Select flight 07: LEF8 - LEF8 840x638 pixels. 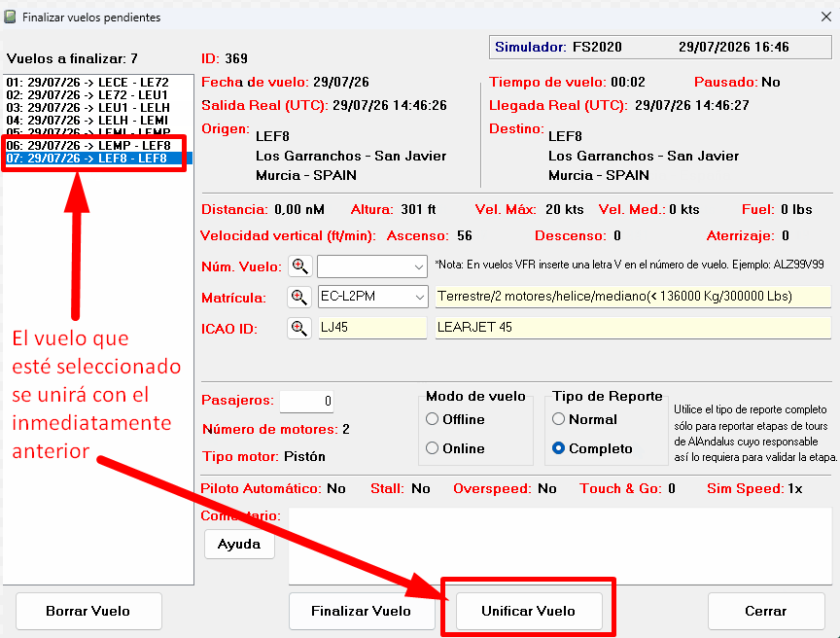pyautogui.click(x=98, y=159)
